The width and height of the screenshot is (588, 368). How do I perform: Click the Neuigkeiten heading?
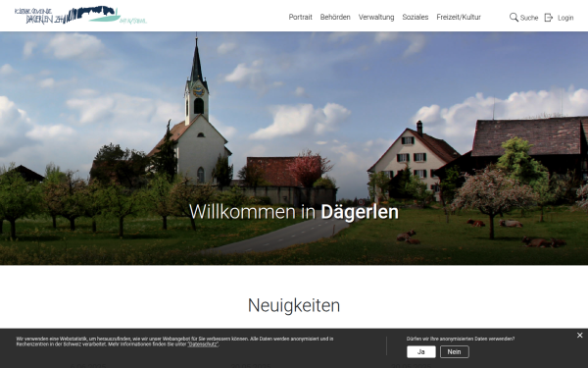pos(294,305)
